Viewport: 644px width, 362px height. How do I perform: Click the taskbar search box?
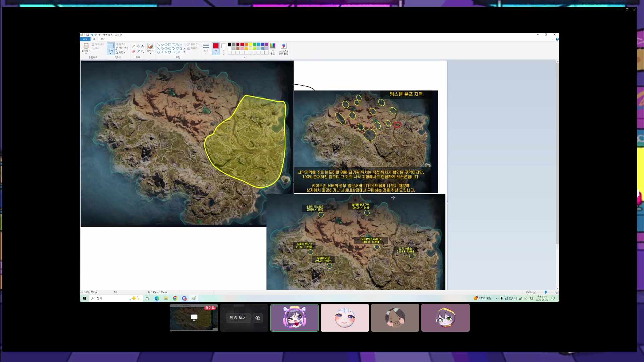click(116, 298)
